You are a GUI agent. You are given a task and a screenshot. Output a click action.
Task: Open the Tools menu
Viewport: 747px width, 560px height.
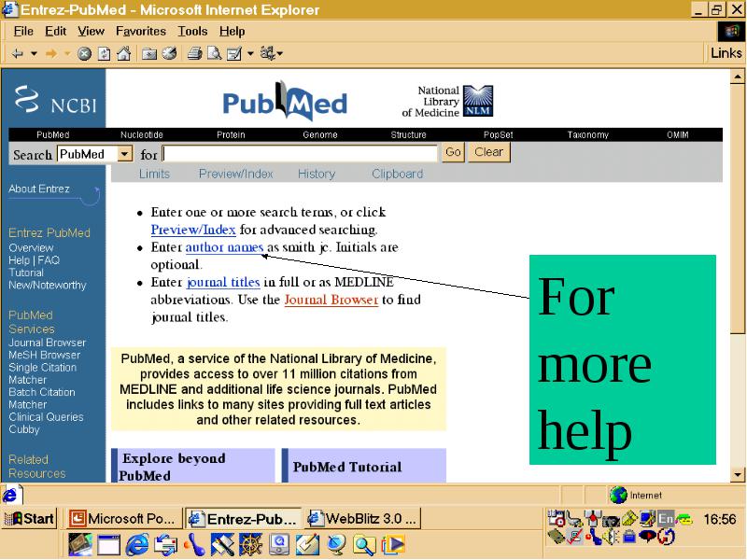(x=192, y=32)
